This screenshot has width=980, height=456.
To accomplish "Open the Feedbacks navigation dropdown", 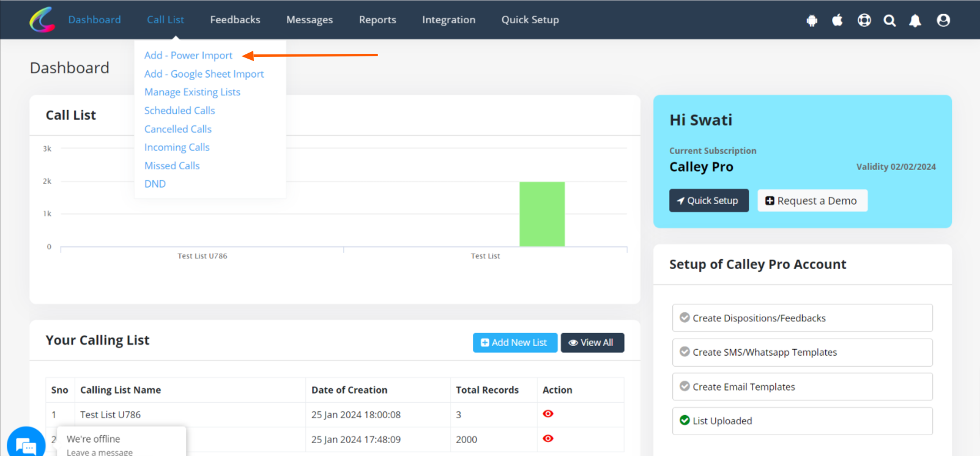I will coord(235,20).
